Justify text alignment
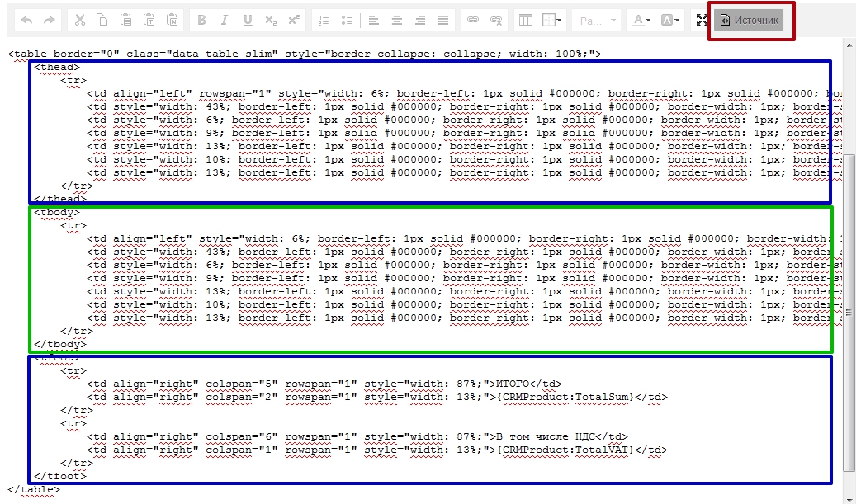The image size is (861, 504). coord(444,20)
